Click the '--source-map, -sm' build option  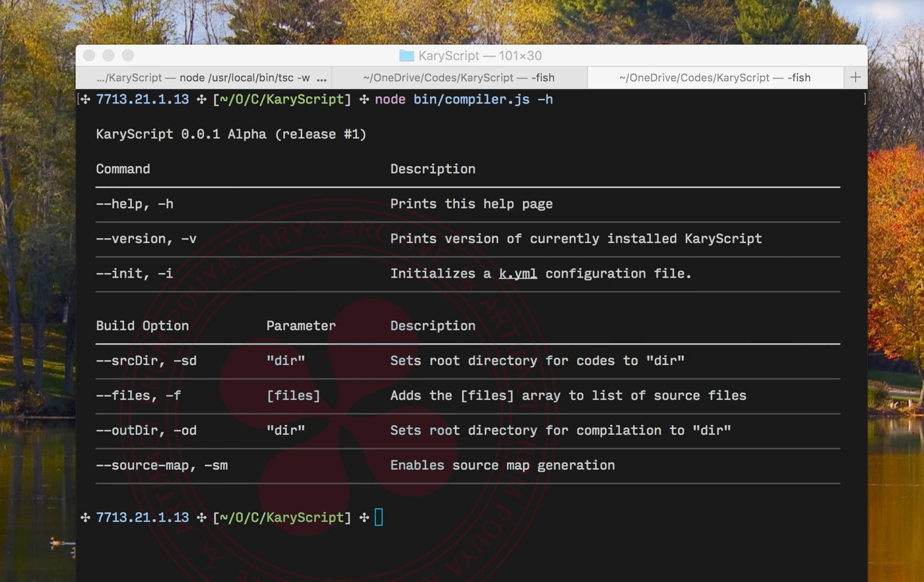(x=162, y=466)
